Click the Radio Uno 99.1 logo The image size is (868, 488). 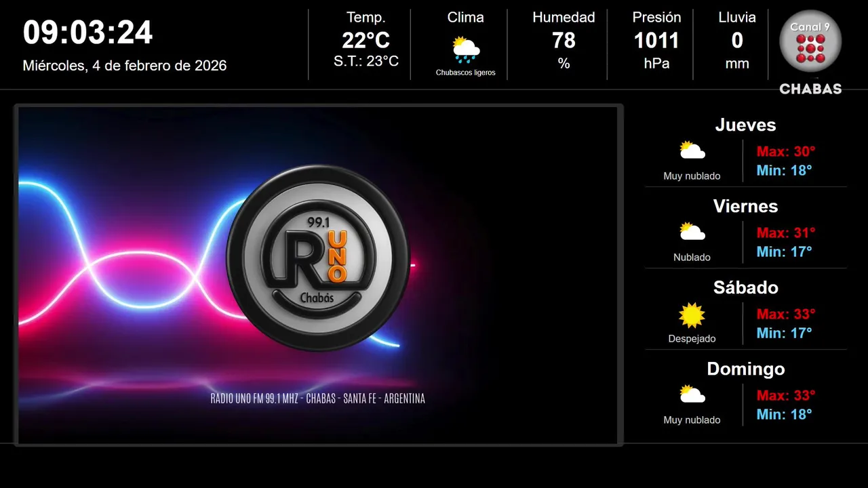[318, 258]
